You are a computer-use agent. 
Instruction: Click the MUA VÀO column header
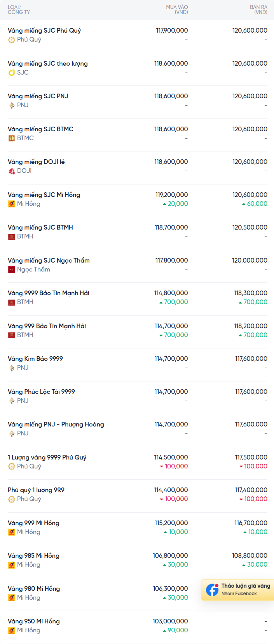[177, 10]
